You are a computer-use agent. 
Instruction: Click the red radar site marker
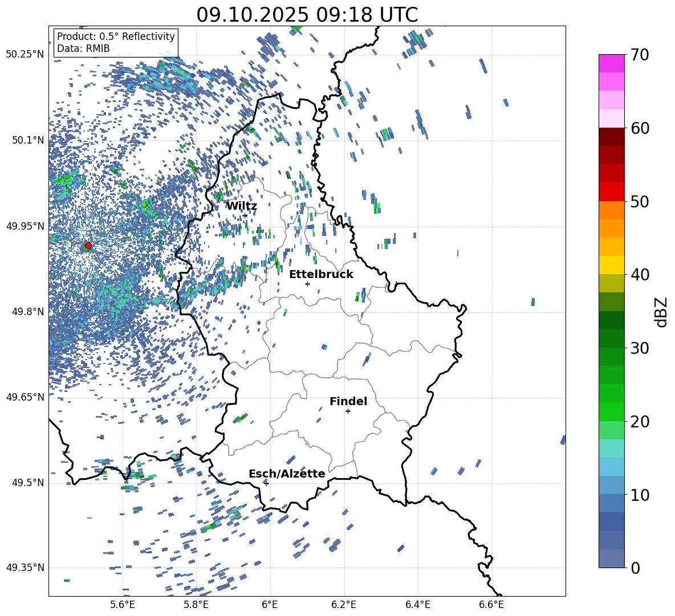pyautogui.click(x=88, y=246)
